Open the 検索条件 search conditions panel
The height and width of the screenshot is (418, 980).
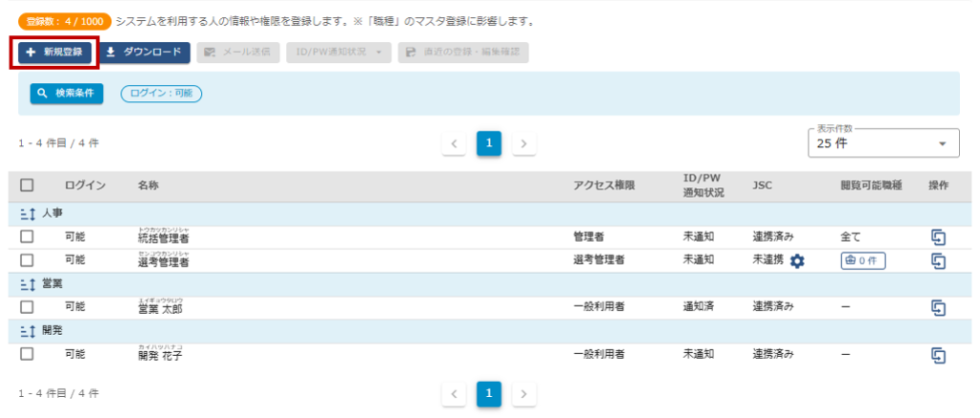point(66,94)
